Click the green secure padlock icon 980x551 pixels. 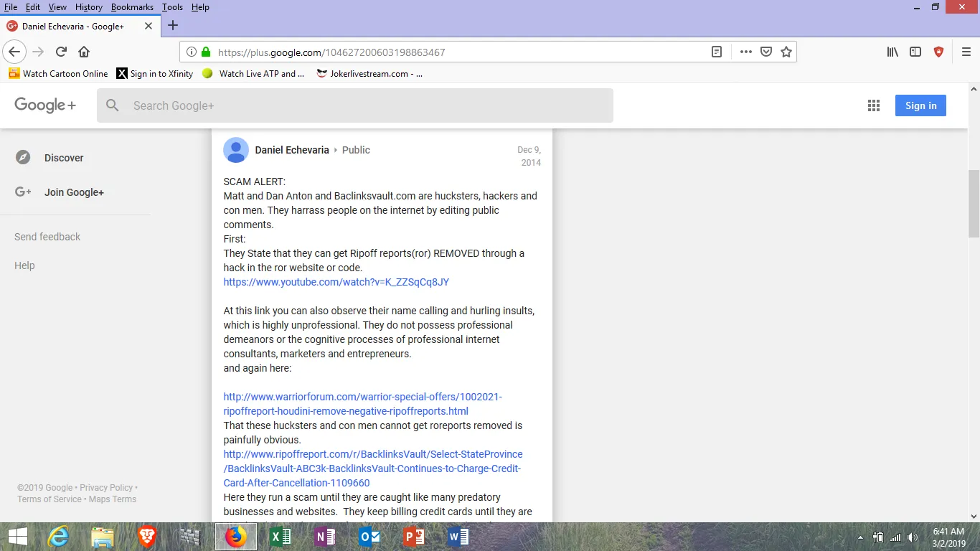[206, 52]
